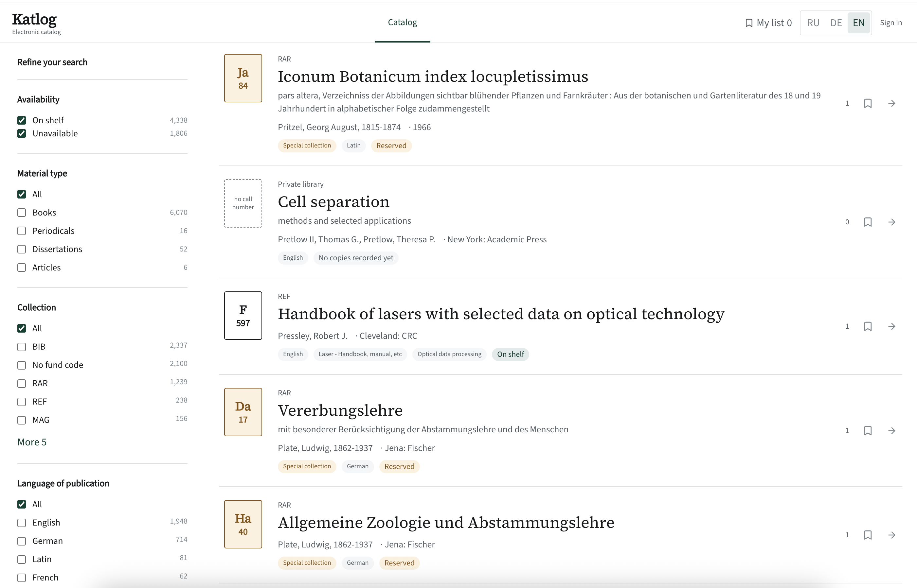Check the Books material type filter

(22, 213)
